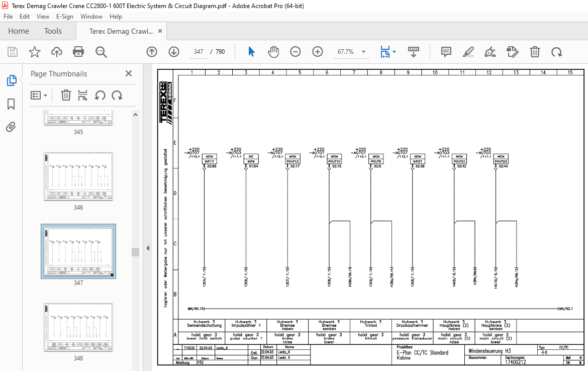This screenshot has width=588, height=371.
Task: Open the View menu
Action: pos(43,17)
